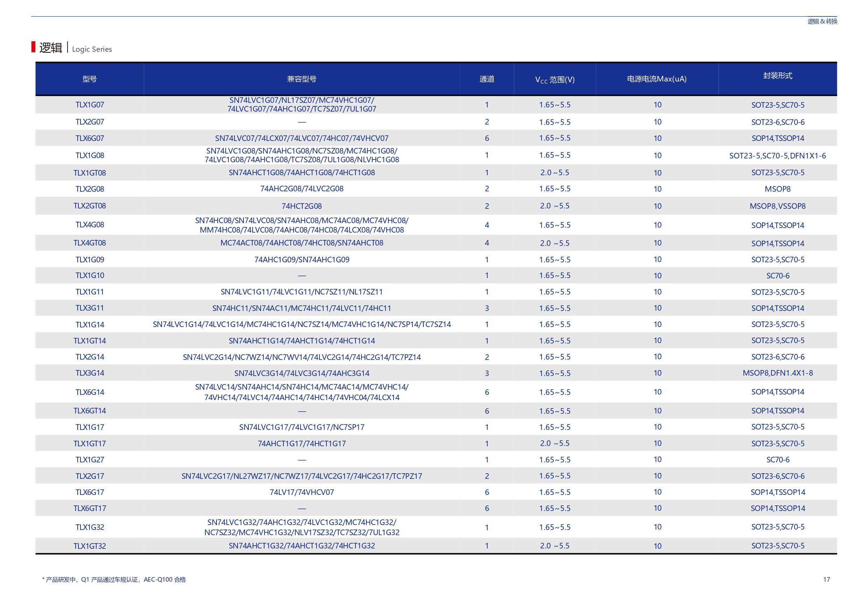
Task: Select the TLX6GT14 model cell
Action: pos(90,411)
